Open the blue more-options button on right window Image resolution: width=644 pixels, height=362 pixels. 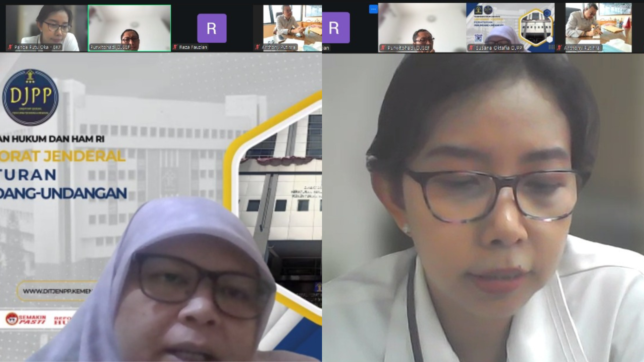click(x=373, y=9)
